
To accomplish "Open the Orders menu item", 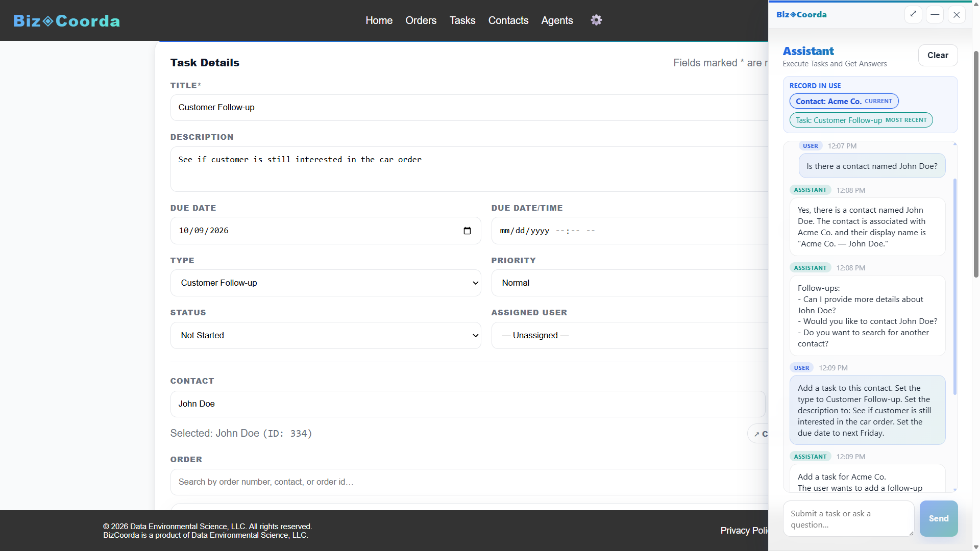I will pos(421,20).
